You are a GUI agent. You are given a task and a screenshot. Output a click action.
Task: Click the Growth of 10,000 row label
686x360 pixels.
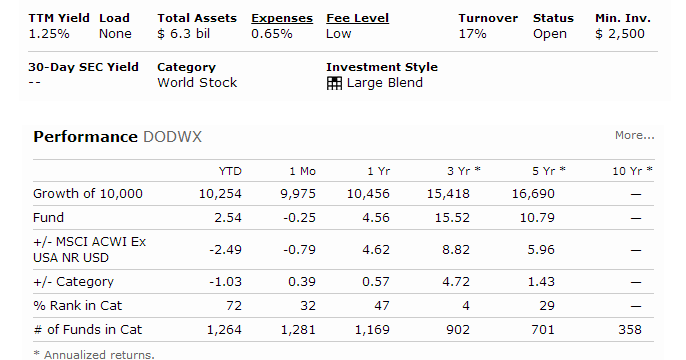88,194
